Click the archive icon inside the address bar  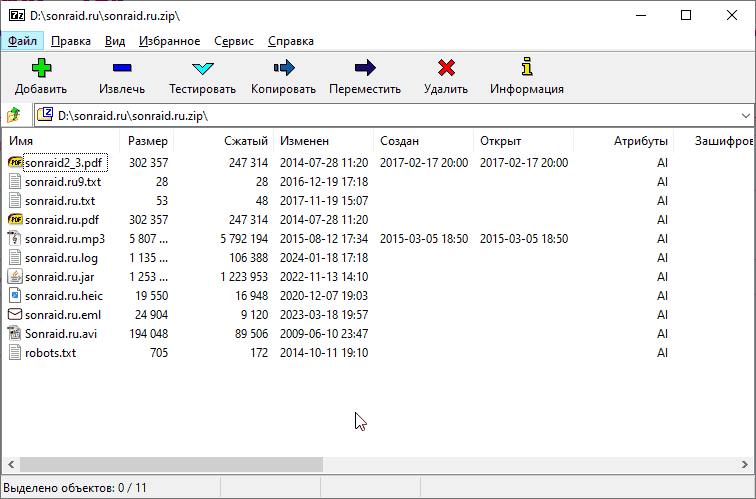45,115
